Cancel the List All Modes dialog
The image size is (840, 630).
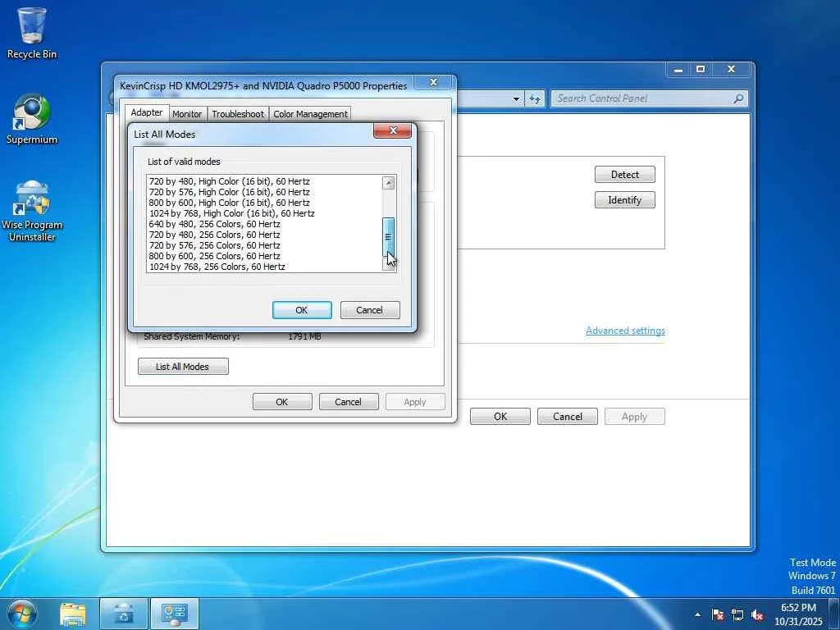pos(370,310)
